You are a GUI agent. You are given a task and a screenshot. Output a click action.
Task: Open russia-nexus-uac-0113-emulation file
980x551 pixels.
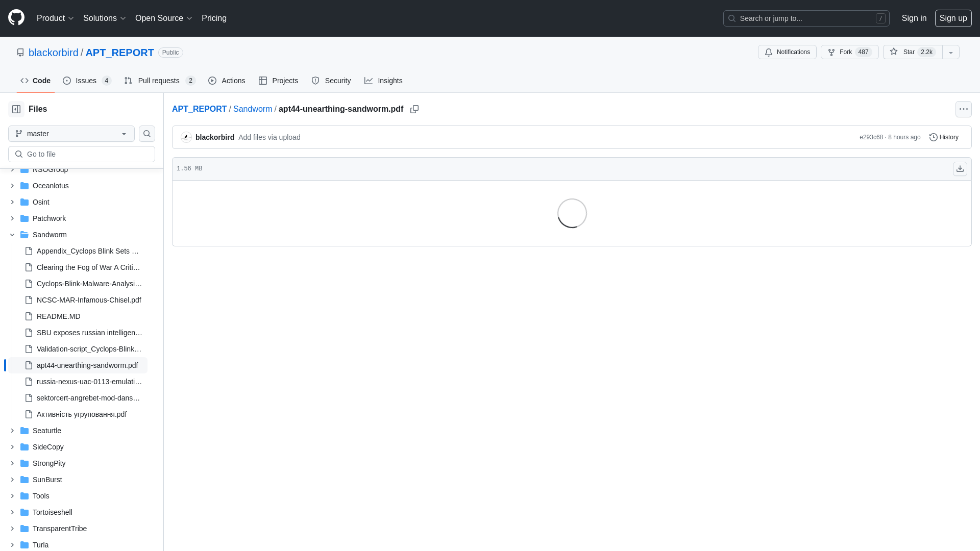coord(89,382)
